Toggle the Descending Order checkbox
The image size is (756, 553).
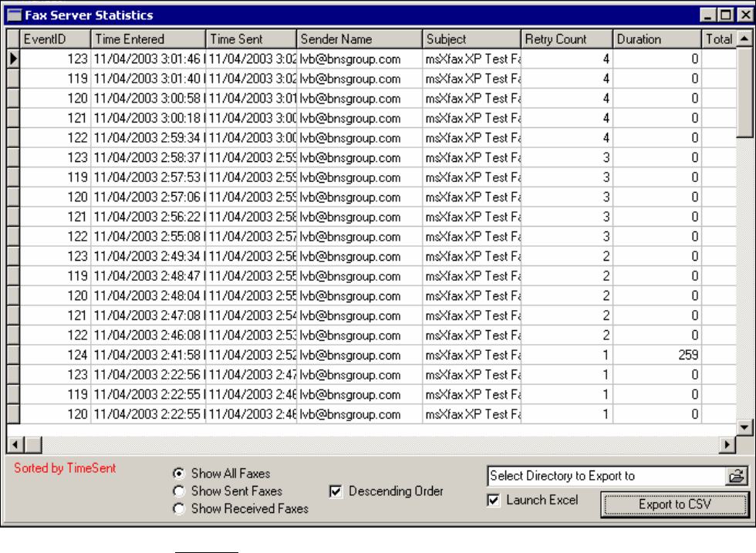[336, 491]
